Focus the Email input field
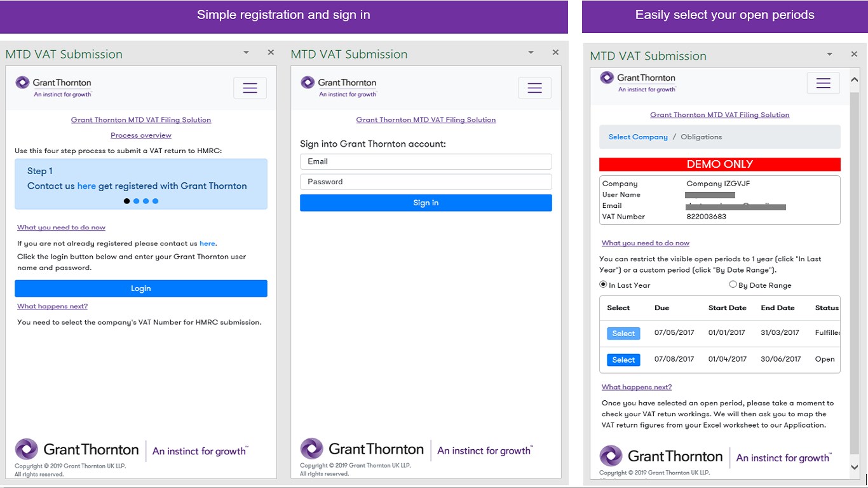Image resolution: width=868 pixels, height=488 pixels. point(426,161)
